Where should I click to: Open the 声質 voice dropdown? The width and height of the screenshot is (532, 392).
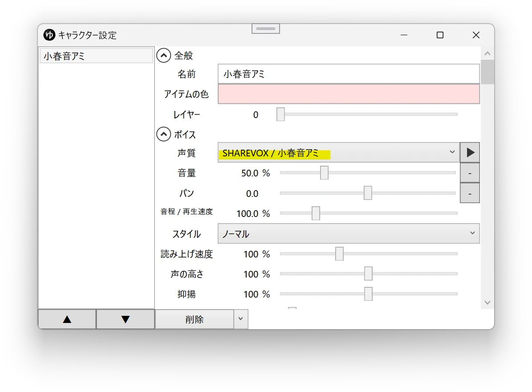(339, 152)
